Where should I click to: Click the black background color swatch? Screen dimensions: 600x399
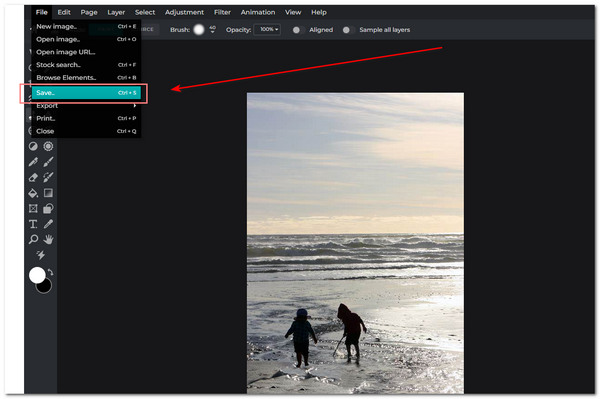point(46,288)
